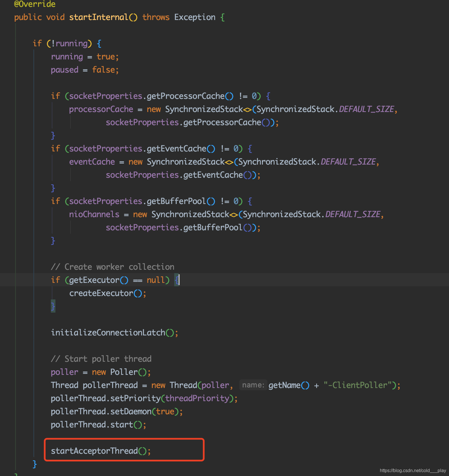Viewport: 449px width, 476px height.
Task: Click the startInternal method name
Action: click(x=99, y=17)
